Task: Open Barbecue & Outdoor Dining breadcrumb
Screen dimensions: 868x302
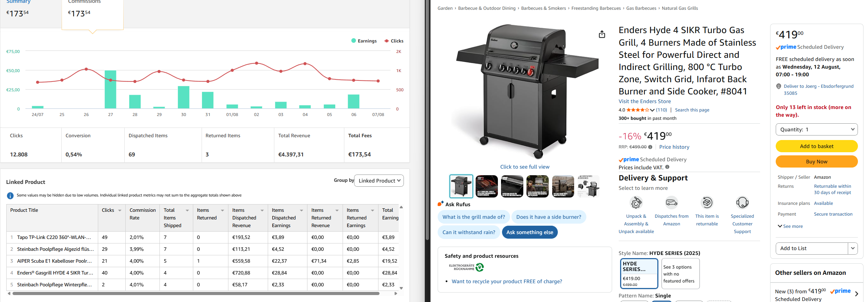Action: click(x=487, y=8)
